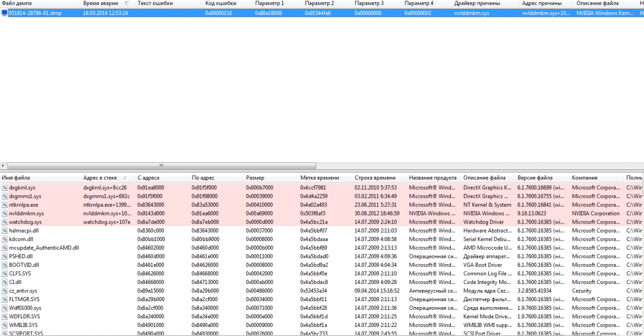Click the dxgmms1.sys file icon
This screenshot has height=336, width=644.
pyautogui.click(x=5, y=196)
